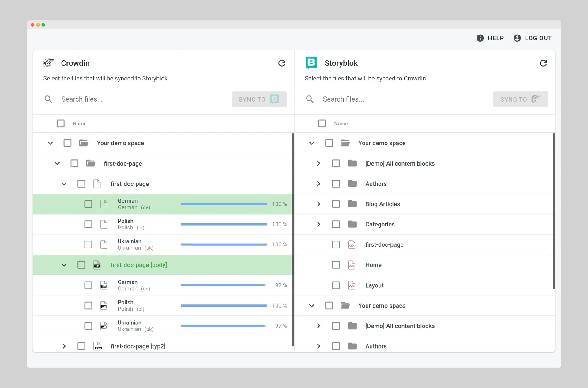
Task: Refresh the Crowdin file list
Action: click(x=282, y=63)
